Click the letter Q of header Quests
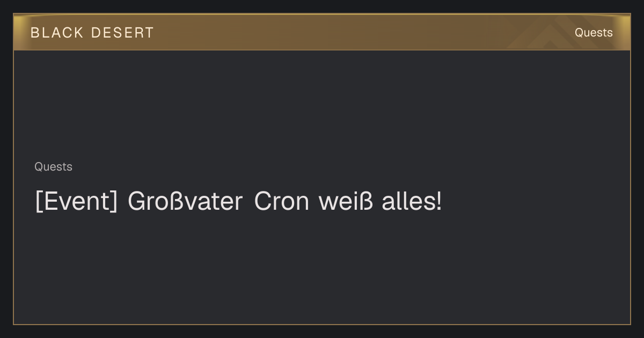 coord(579,33)
